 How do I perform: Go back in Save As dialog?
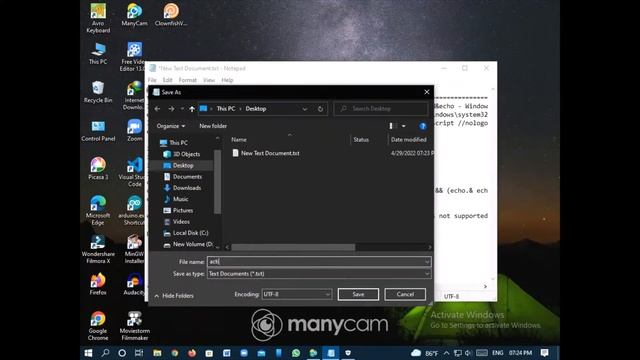click(x=158, y=109)
